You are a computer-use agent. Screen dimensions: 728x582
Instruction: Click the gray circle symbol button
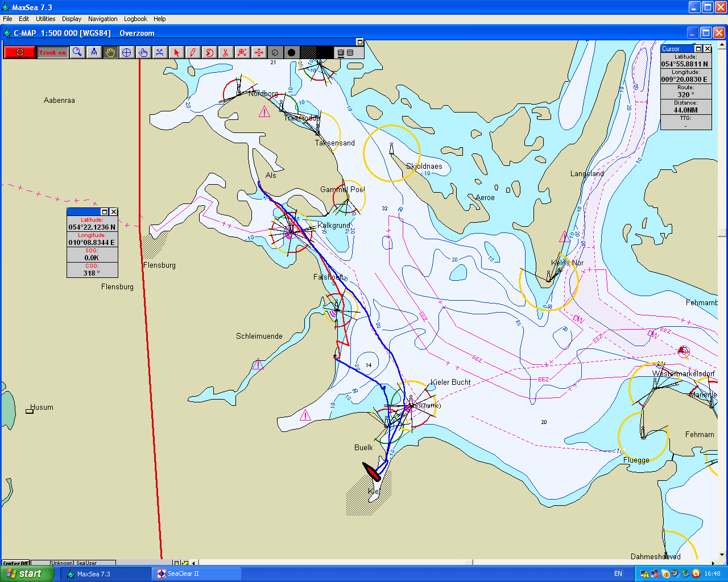pos(275,52)
